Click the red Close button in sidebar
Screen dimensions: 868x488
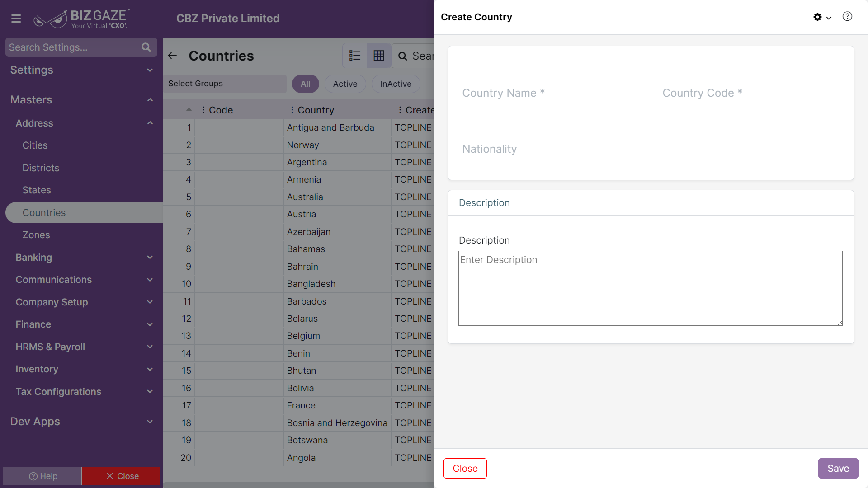click(121, 476)
